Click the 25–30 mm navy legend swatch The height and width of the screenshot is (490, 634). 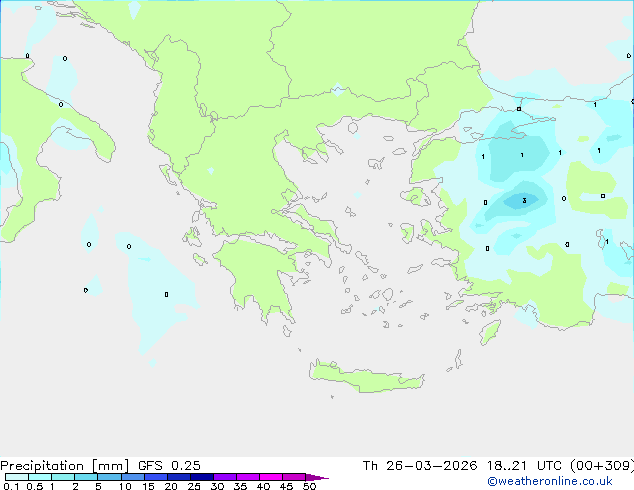tap(201, 477)
